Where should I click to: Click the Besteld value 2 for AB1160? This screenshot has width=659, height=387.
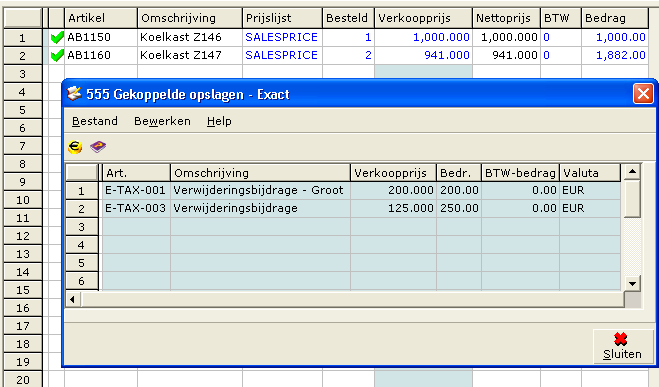(x=368, y=55)
